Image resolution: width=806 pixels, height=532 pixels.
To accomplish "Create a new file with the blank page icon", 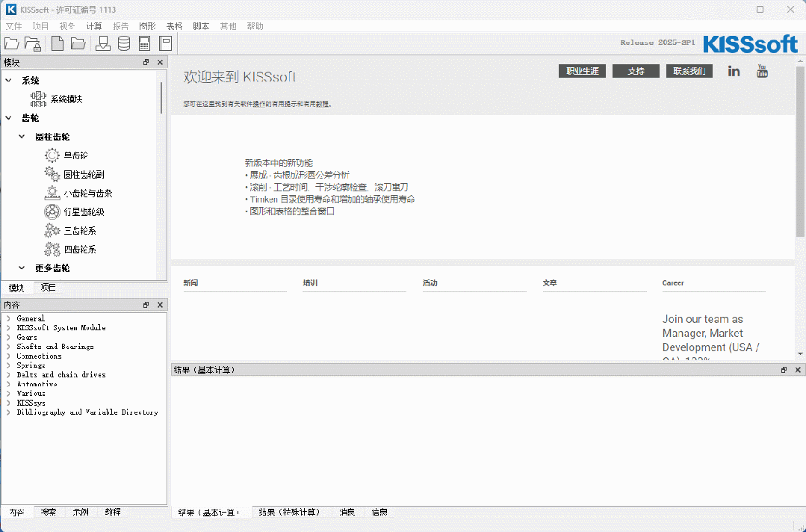I will coord(58,43).
